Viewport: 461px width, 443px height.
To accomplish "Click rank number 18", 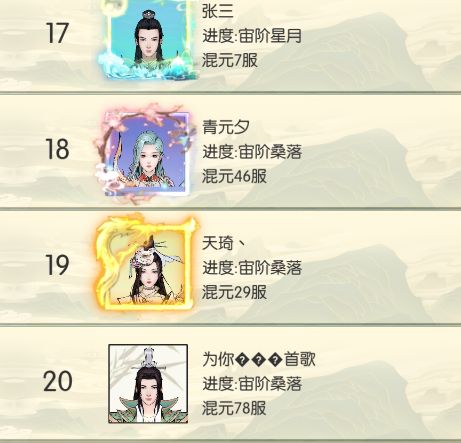I will pos(57,149).
